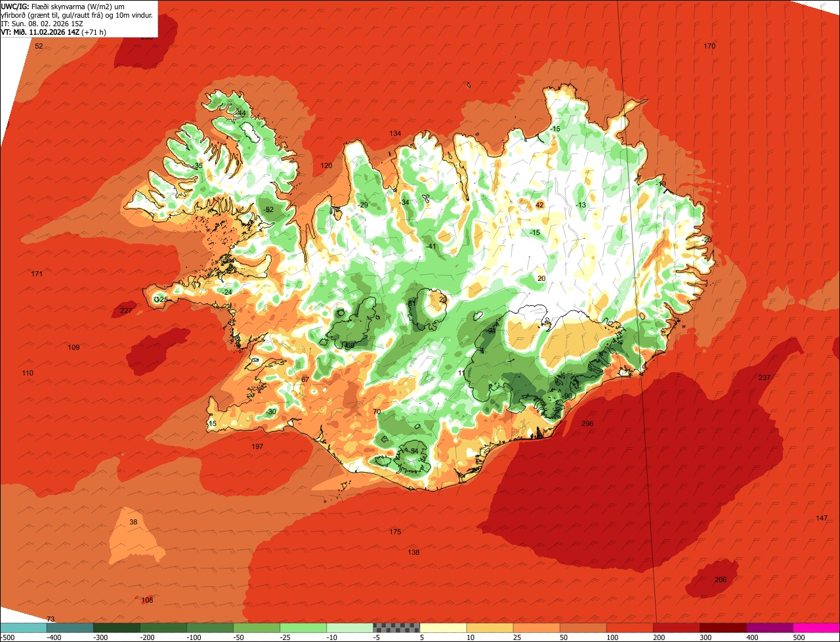
Task: Click the pale yellow 5 to 10 legend swatch
Action: pos(443,628)
